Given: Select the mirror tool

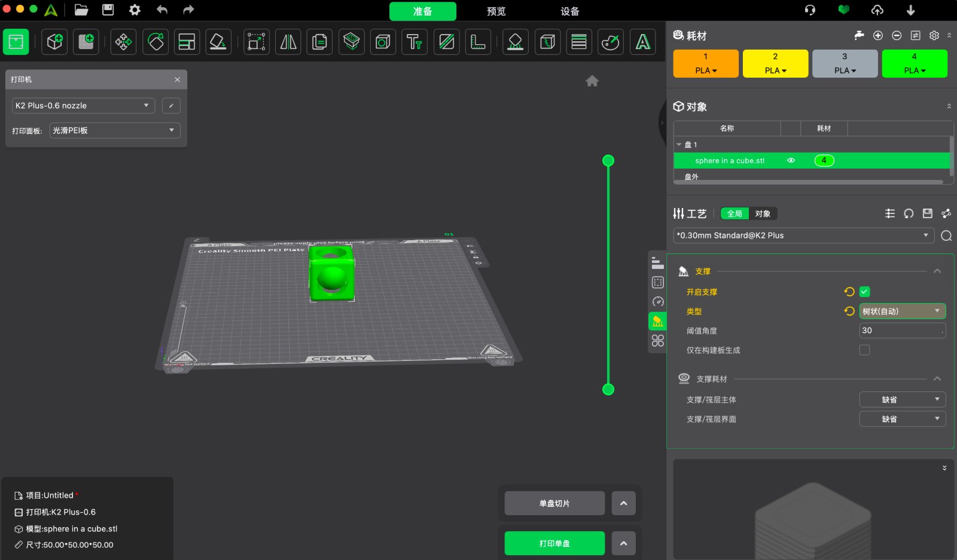Looking at the screenshot, I should (x=288, y=42).
